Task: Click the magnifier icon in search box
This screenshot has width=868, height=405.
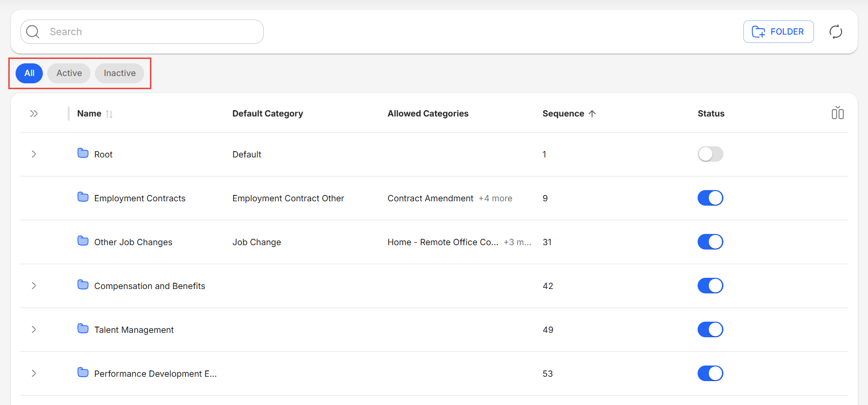Action: (33, 32)
